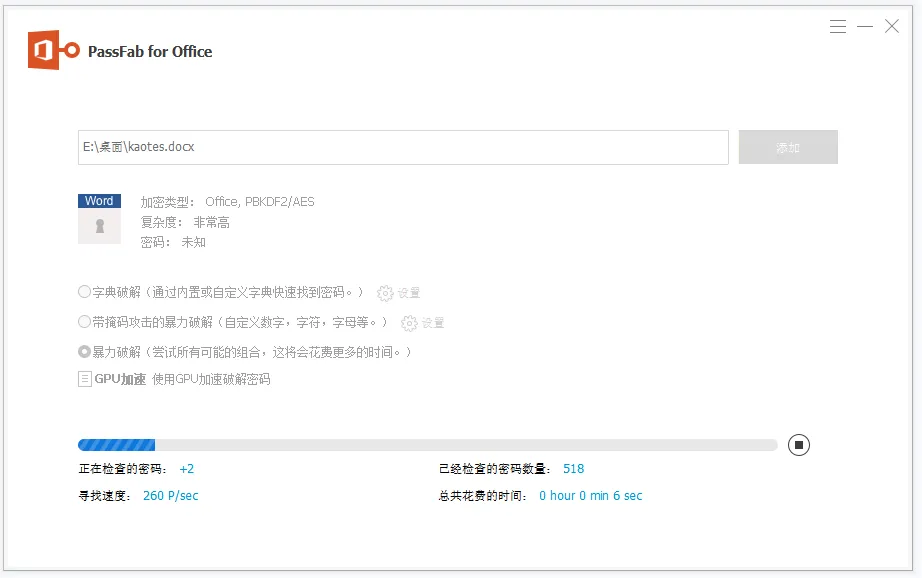The height and width of the screenshot is (578, 922).
Task: Click the current password value +2
Action: [186, 469]
